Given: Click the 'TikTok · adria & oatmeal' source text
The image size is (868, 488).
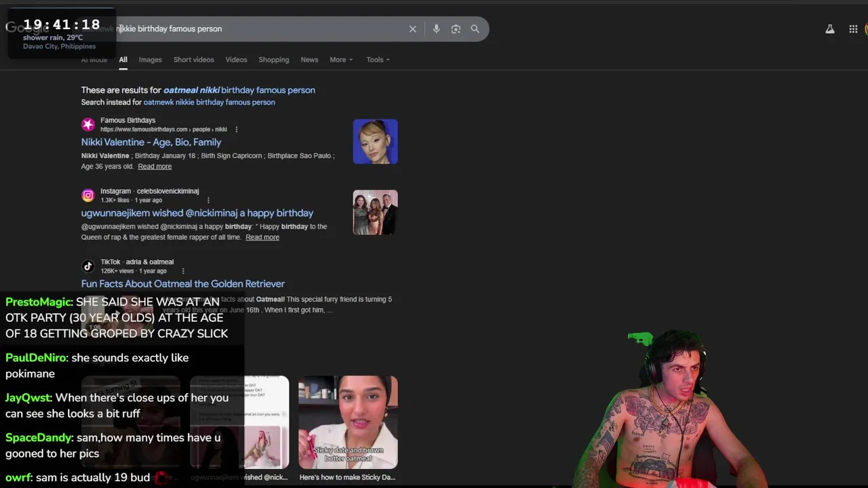Looking at the screenshot, I should [137, 262].
